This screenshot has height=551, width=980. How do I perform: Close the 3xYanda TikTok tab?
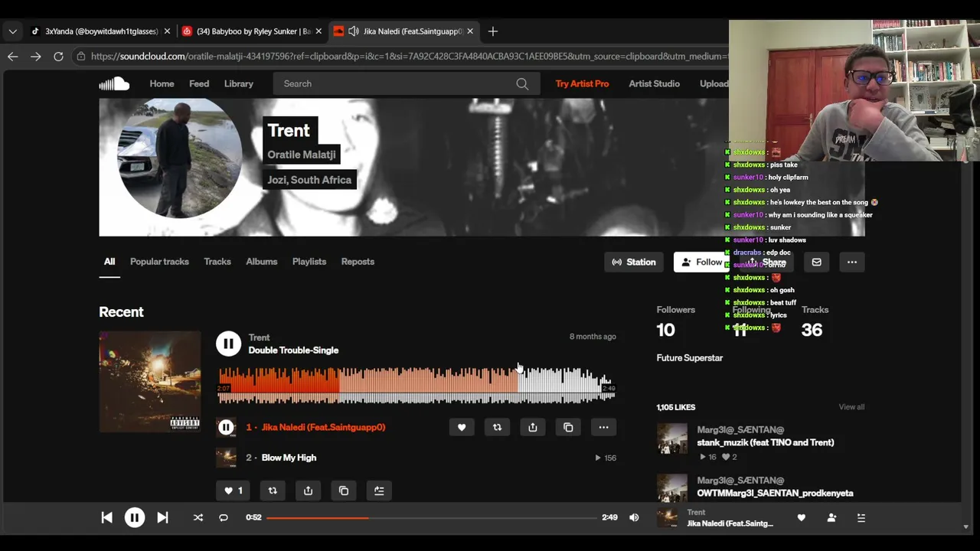(x=167, y=31)
